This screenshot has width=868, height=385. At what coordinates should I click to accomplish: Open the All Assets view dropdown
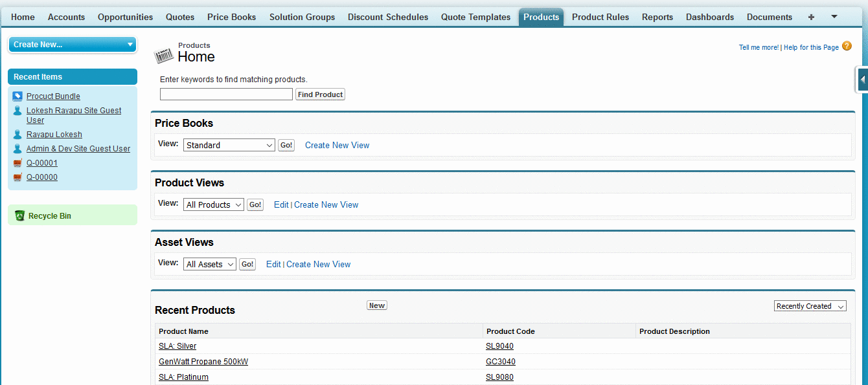[x=209, y=265]
